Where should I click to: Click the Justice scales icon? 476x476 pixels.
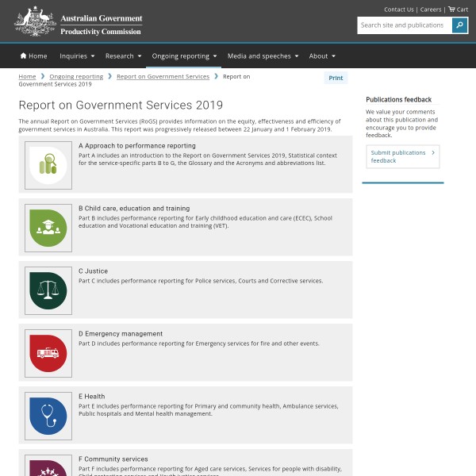[48, 290]
